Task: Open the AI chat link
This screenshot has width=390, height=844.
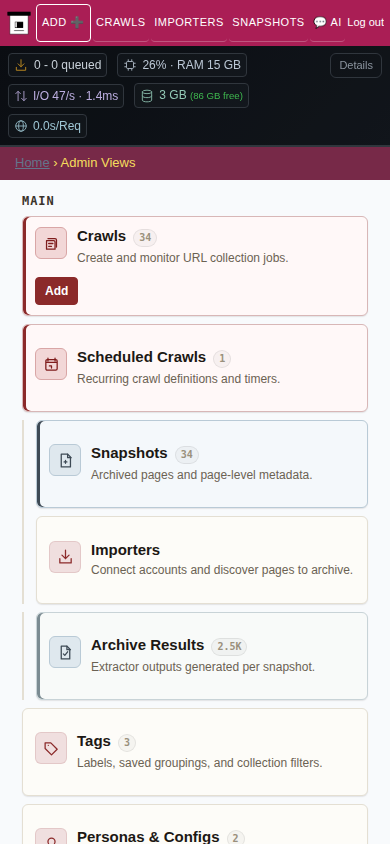Action: [328, 23]
